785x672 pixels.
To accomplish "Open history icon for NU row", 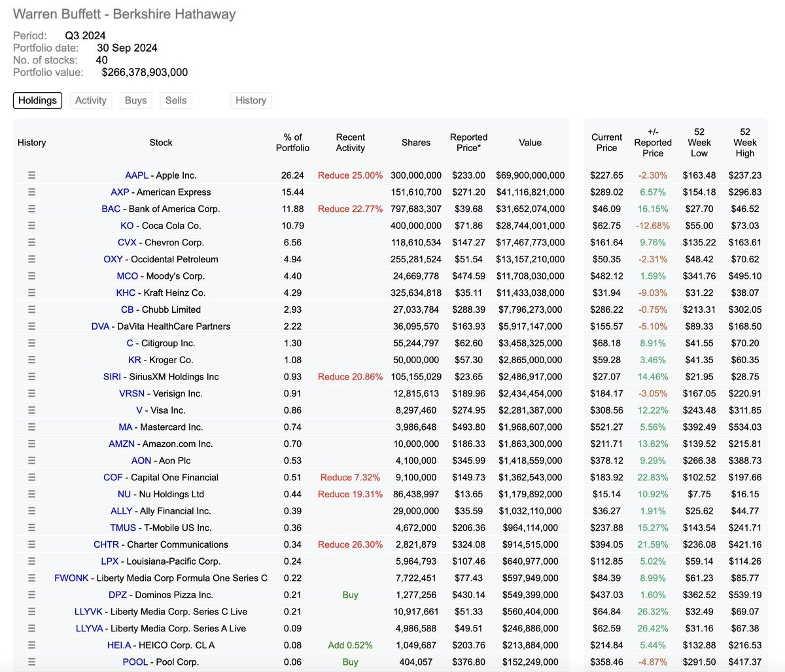I will point(31,494).
